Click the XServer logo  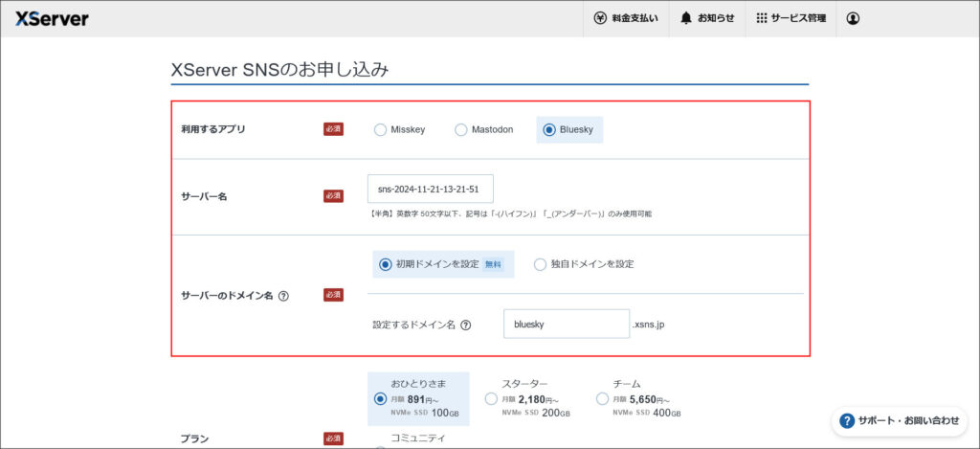pyautogui.click(x=52, y=19)
